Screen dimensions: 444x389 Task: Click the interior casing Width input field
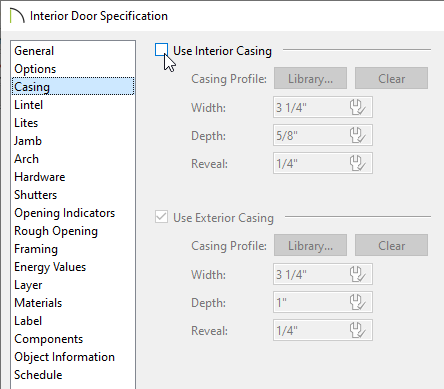tap(323, 107)
